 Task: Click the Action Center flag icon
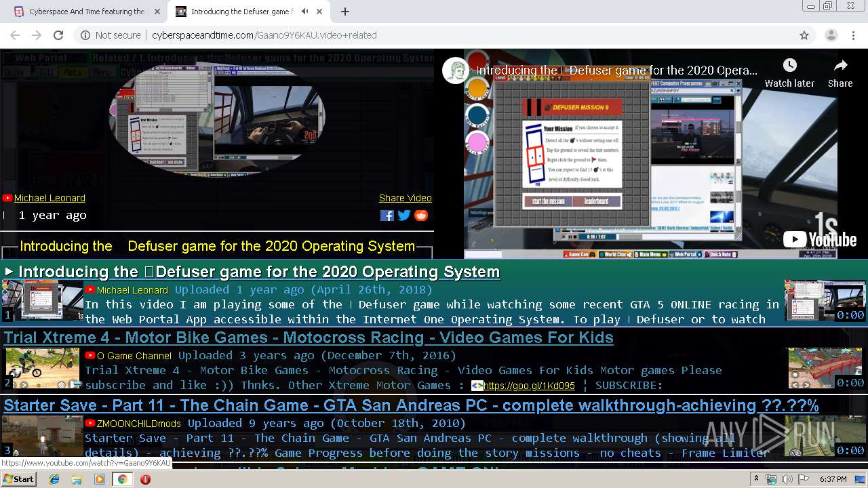point(804,479)
